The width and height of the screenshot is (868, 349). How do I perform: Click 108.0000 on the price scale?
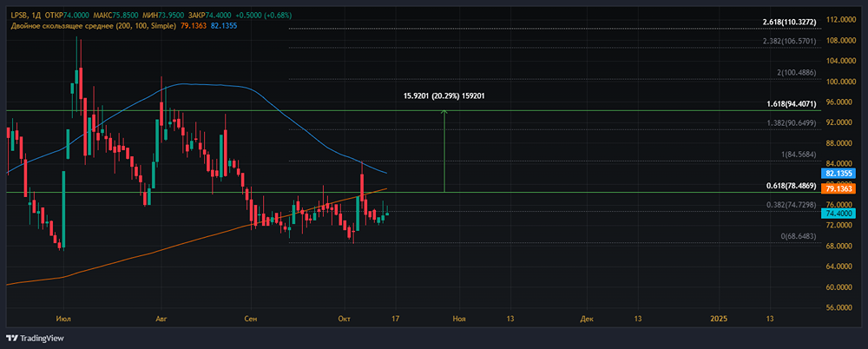click(x=842, y=41)
